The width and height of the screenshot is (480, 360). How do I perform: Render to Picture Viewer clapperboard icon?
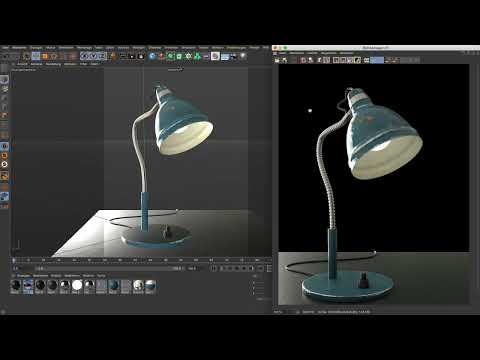[x=132, y=56]
